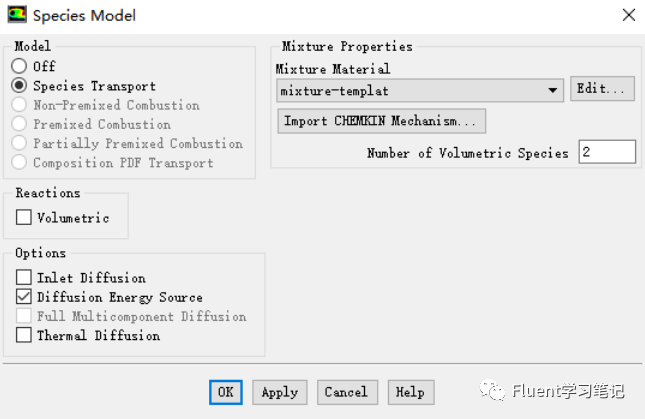Choose the Premixed Combustion radio button
645x419 pixels.
19,123
